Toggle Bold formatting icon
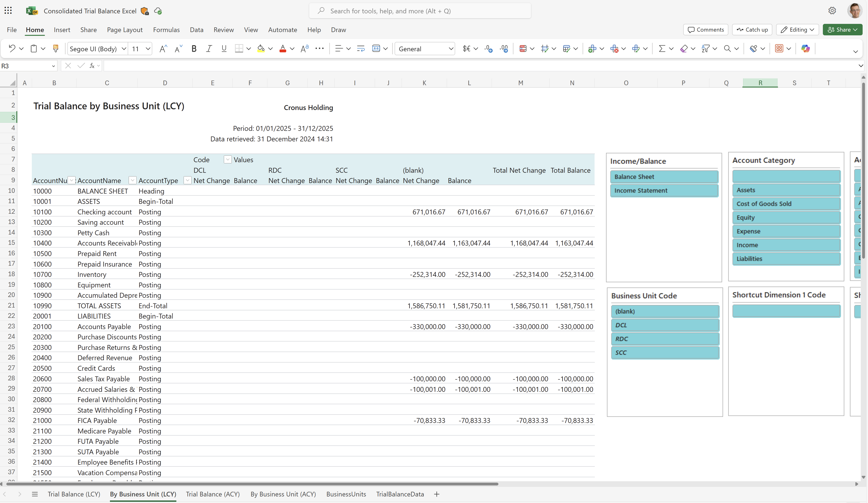This screenshot has height=503, width=868. tap(194, 48)
